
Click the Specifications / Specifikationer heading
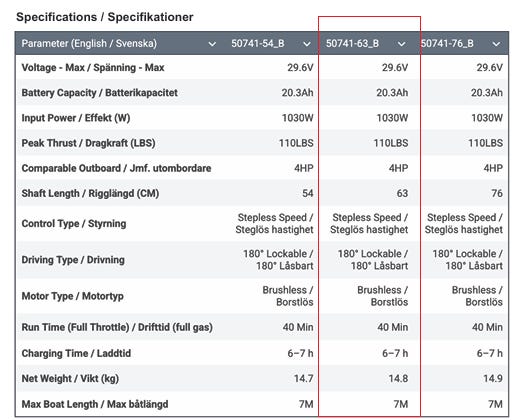pos(105,17)
